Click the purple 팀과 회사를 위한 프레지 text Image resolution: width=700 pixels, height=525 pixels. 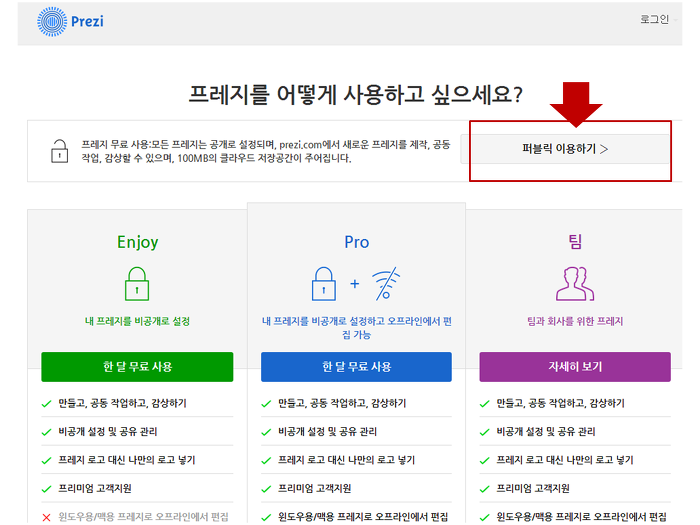point(575,321)
